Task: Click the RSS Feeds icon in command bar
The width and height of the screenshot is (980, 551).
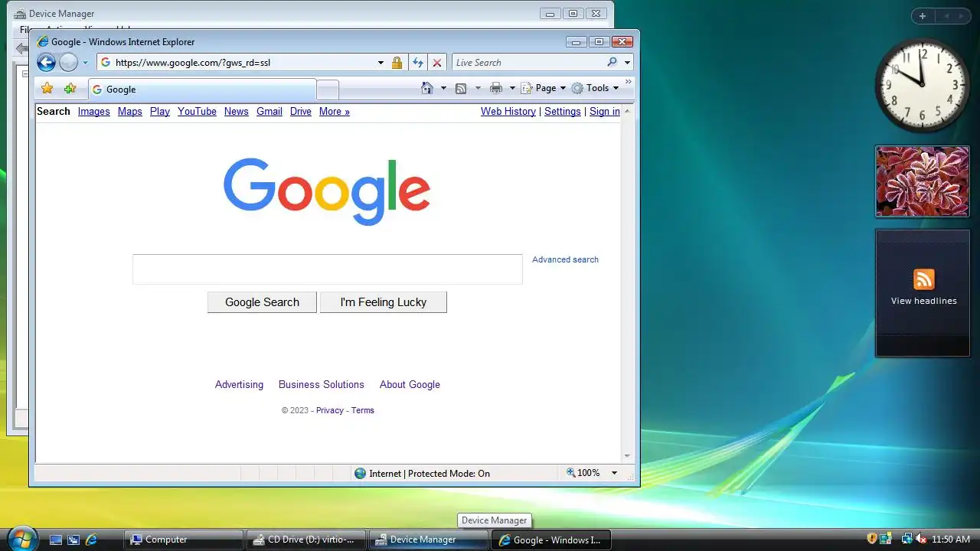Action: pos(461,88)
